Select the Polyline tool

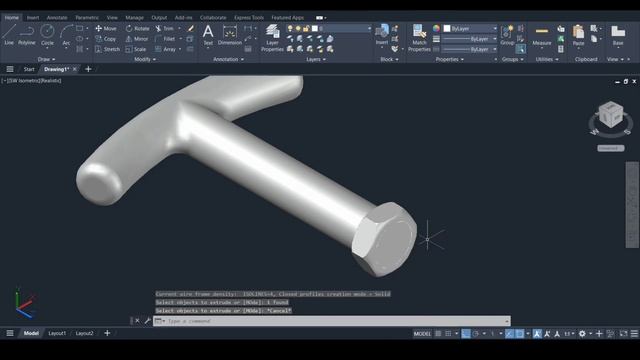point(27,34)
